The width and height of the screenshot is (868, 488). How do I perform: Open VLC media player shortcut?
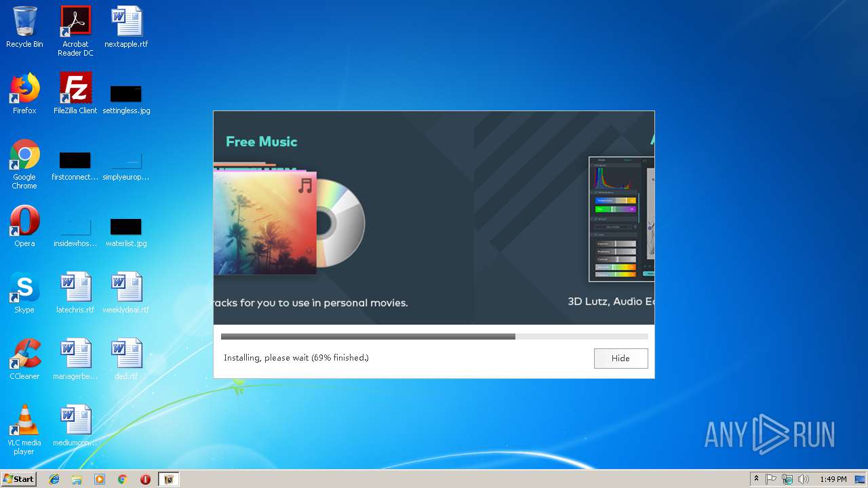[24, 430]
